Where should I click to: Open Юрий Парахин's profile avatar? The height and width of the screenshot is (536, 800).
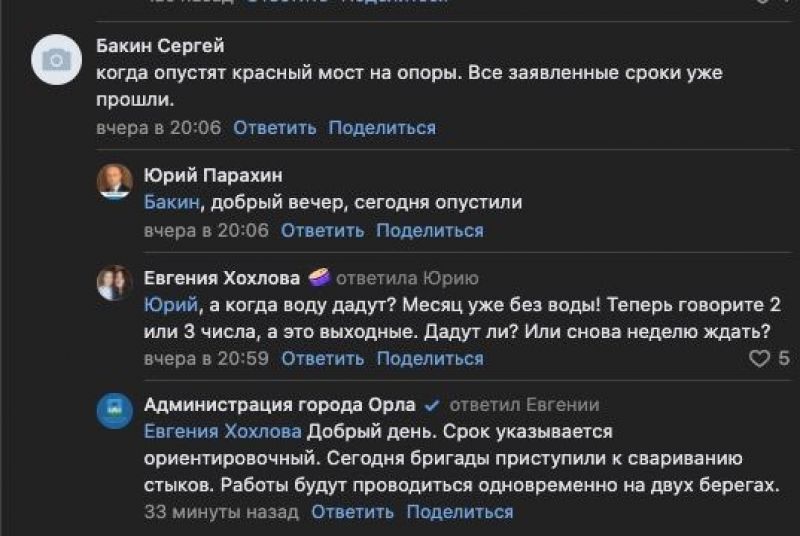tap(115, 182)
